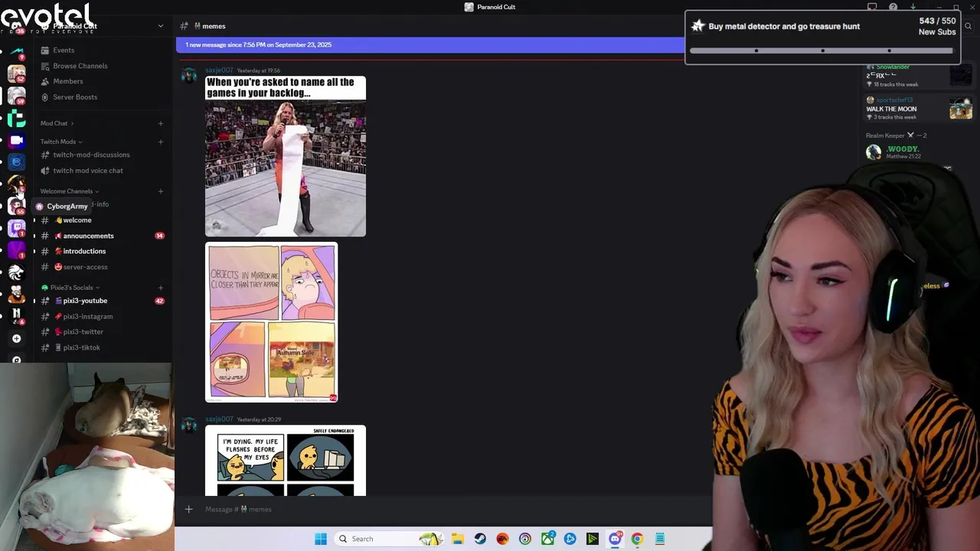The image size is (980, 551).
Task: Join twitch mod voice chat
Action: point(87,171)
